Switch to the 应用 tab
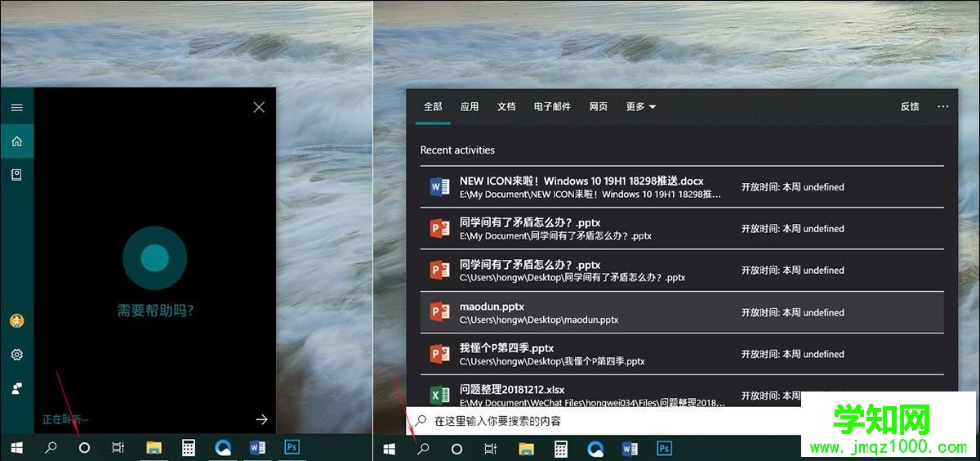Viewport: 980px width, 461px height. point(470,106)
